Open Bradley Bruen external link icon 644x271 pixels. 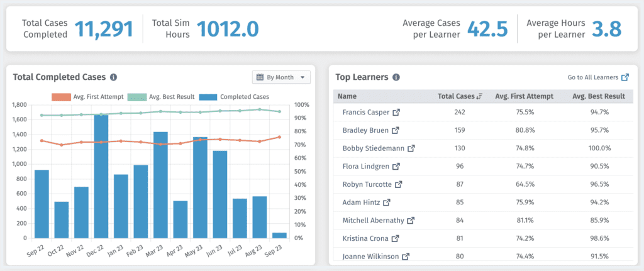(x=395, y=130)
